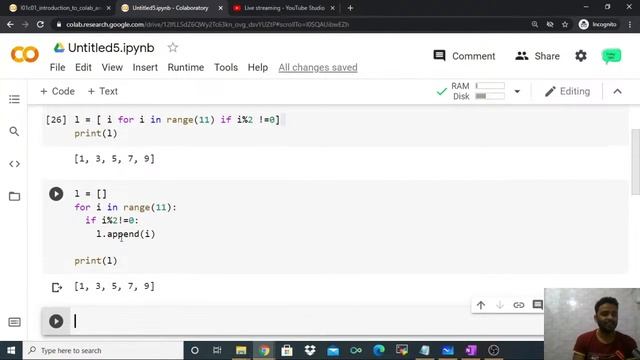Open the browser zoom magnifier icon

coord(535,24)
